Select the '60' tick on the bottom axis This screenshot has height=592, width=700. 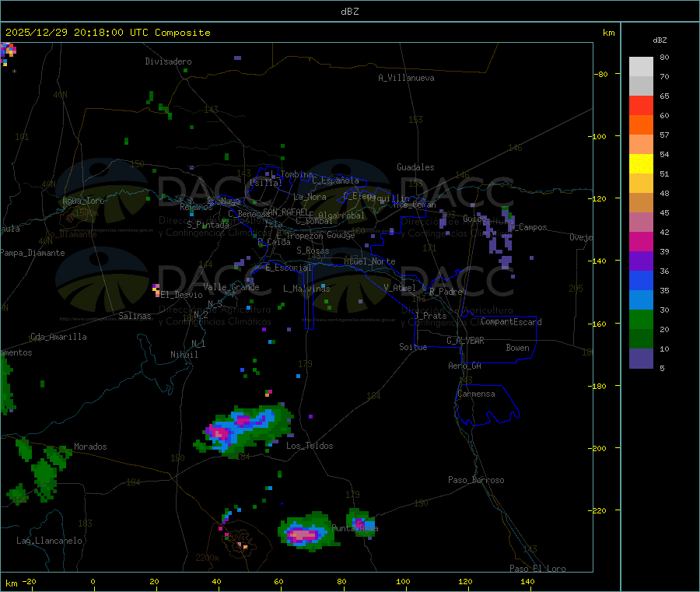(x=279, y=581)
